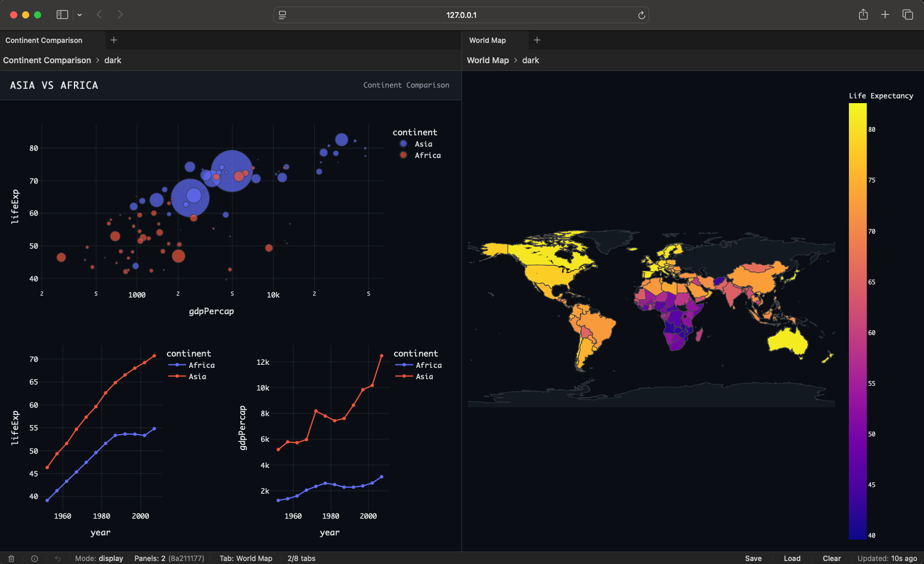924x564 pixels.
Task: Click Panels: 2 status entry
Action: click(169, 559)
